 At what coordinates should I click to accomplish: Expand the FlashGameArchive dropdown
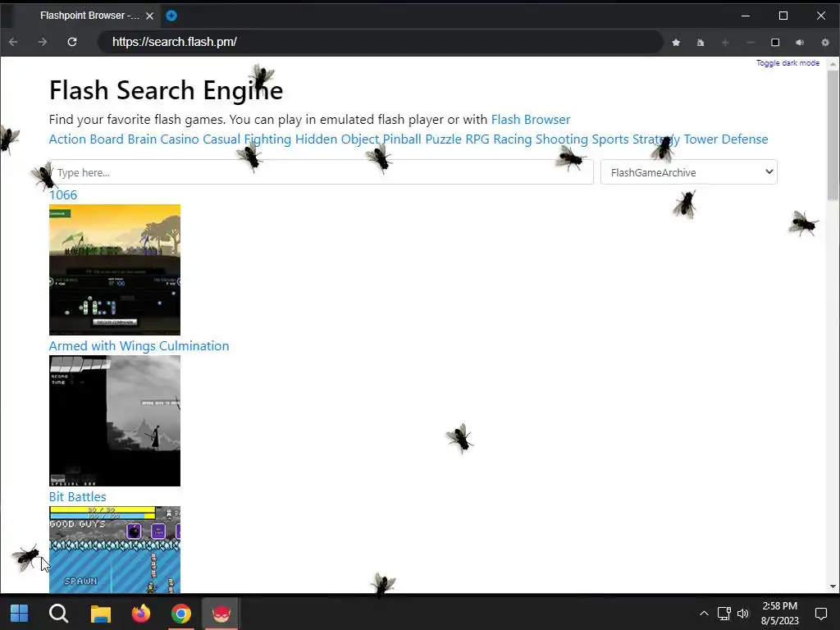(x=689, y=172)
